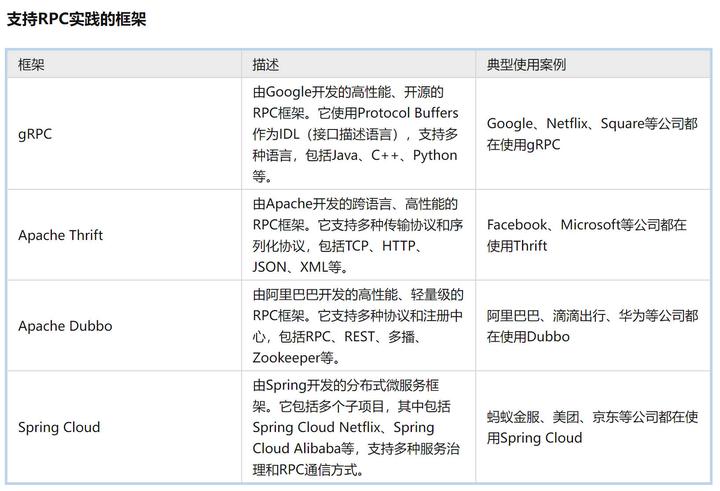Click the text Spring Cloud Netflix
This screenshot has width=720, height=491.
pyautogui.click(x=315, y=428)
